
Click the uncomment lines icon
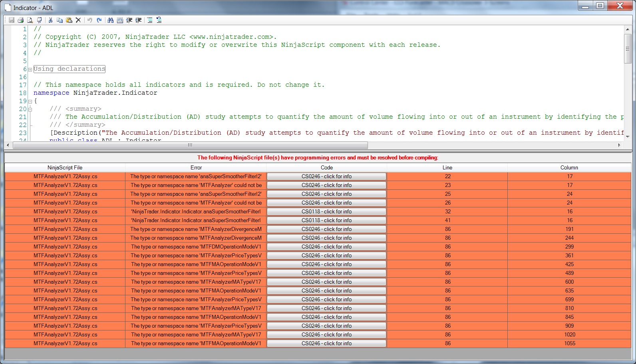[159, 20]
